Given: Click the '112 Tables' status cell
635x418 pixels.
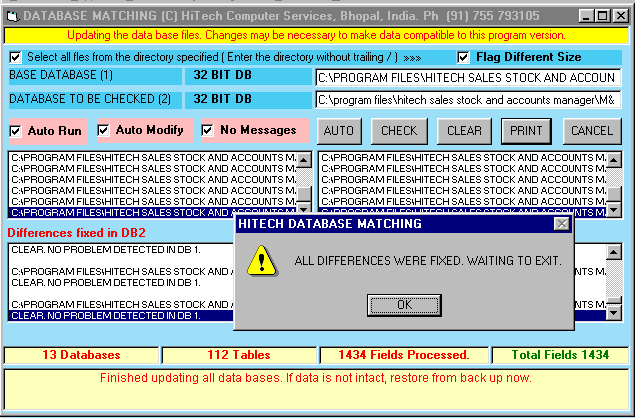Looking at the screenshot, I should (x=239, y=355).
